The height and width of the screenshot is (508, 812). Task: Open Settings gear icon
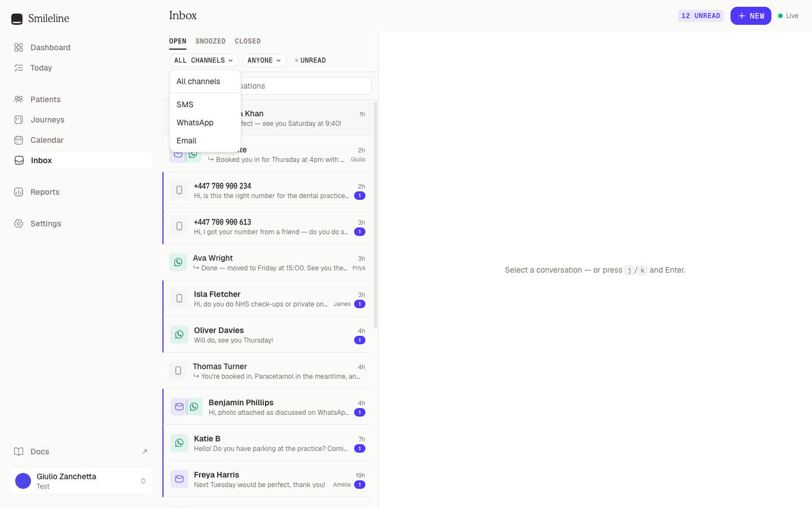tap(19, 224)
